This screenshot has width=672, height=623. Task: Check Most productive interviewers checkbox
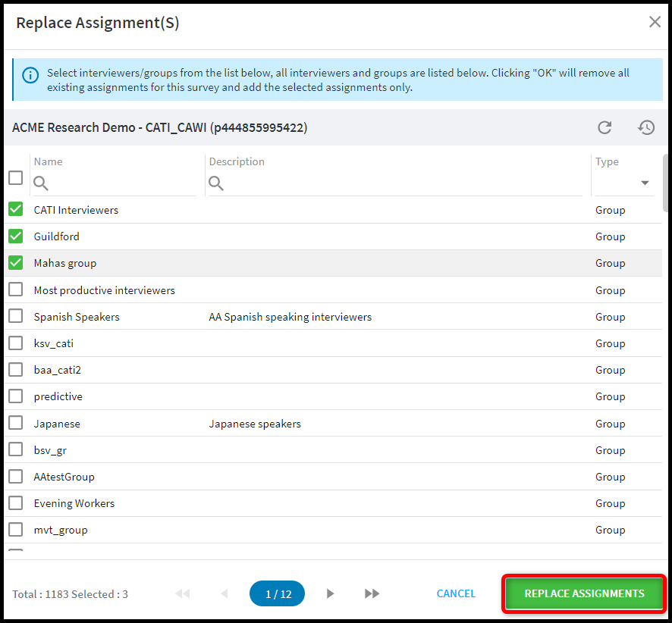coord(16,290)
